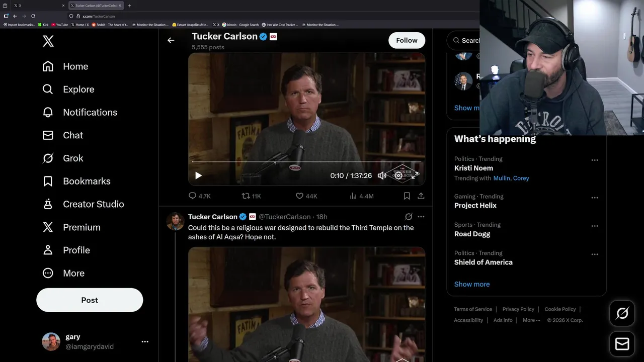Image resolution: width=644 pixels, height=362 pixels.
Task: Click Tucker Carlson's avatar on second post
Action: (x=175, y=221)
